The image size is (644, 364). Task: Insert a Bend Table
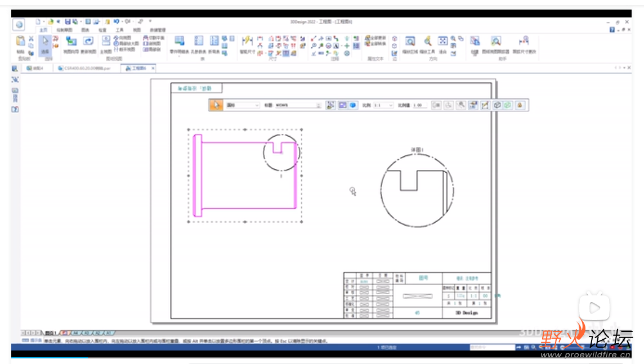point(214,45)
